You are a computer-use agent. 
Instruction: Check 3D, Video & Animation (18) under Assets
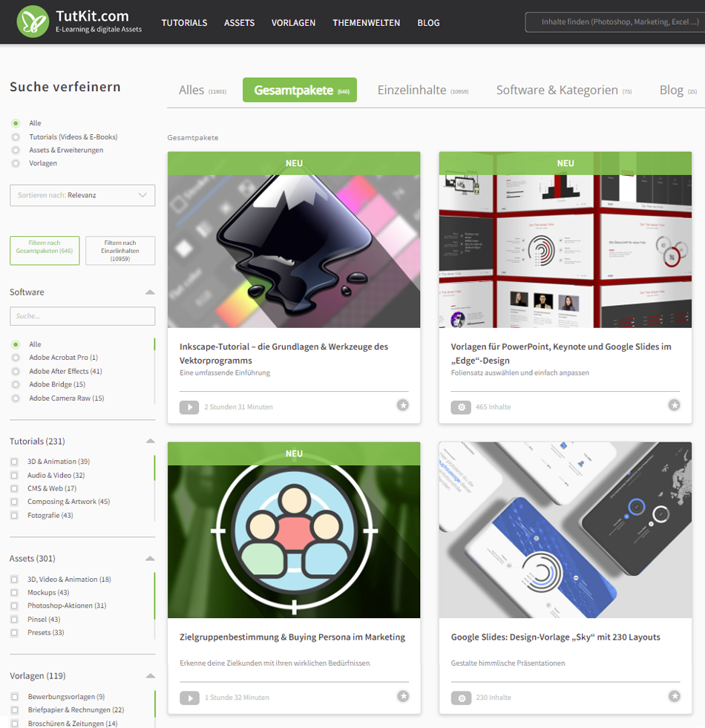(14, 580)
